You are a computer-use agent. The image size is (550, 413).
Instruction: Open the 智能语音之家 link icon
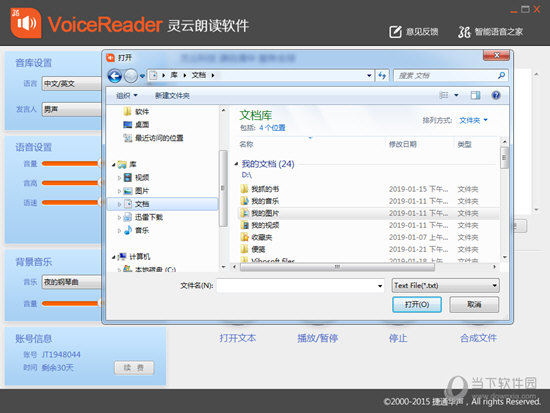coord(464,32)
